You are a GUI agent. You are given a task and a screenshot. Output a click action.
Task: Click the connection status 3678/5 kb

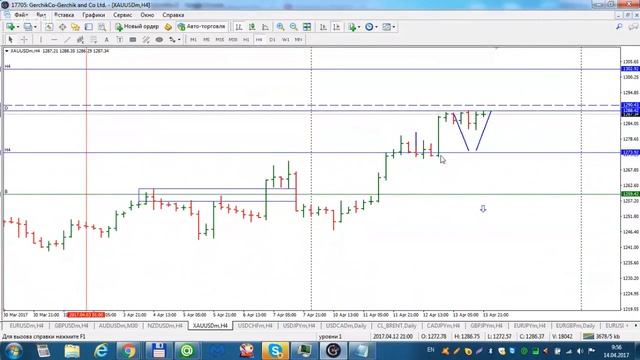(602, 336)
